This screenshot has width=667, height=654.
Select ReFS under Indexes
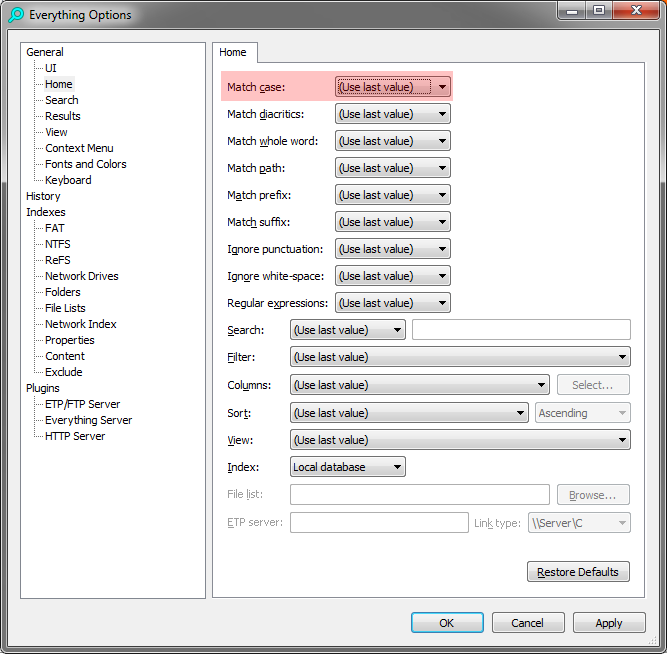tap(57, 260)
